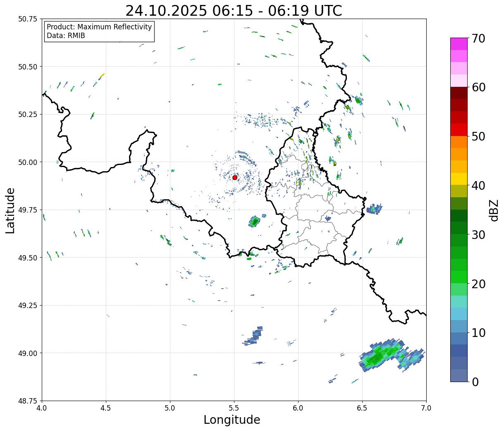Click the 49.25 latitude tick label
Screen dimensions: 504x430
coord(28,306)
